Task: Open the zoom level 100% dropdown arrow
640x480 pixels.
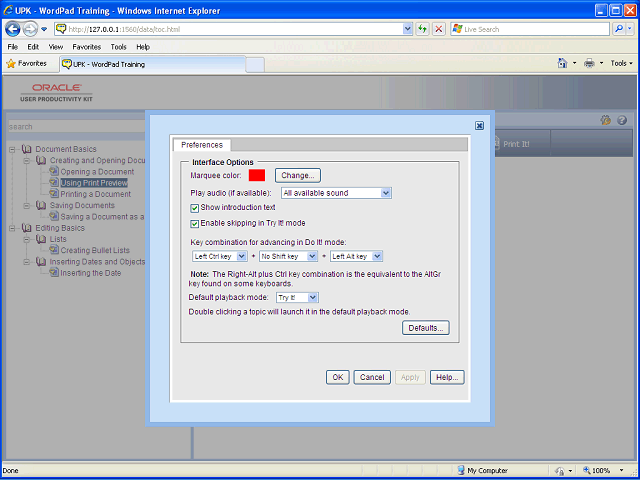Action: point(622,471)
